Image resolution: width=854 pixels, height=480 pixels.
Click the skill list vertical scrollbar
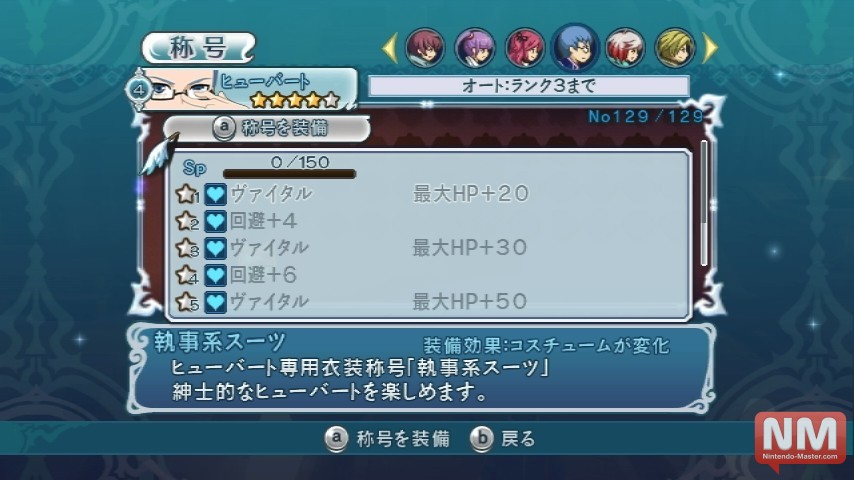coord(704,203)
